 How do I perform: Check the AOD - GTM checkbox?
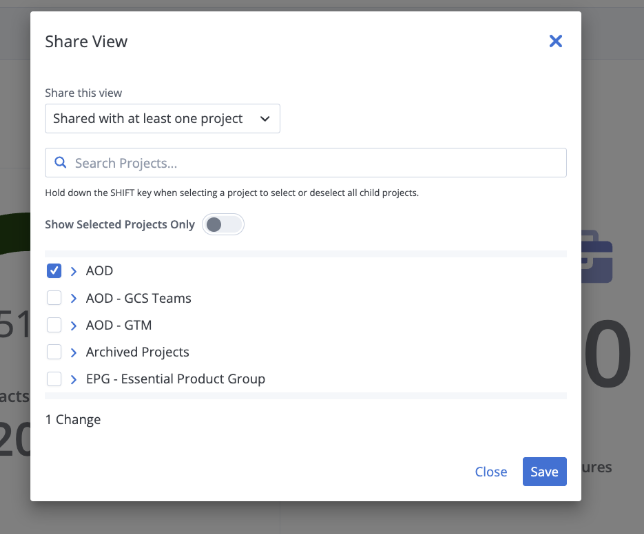pos(54,325)
